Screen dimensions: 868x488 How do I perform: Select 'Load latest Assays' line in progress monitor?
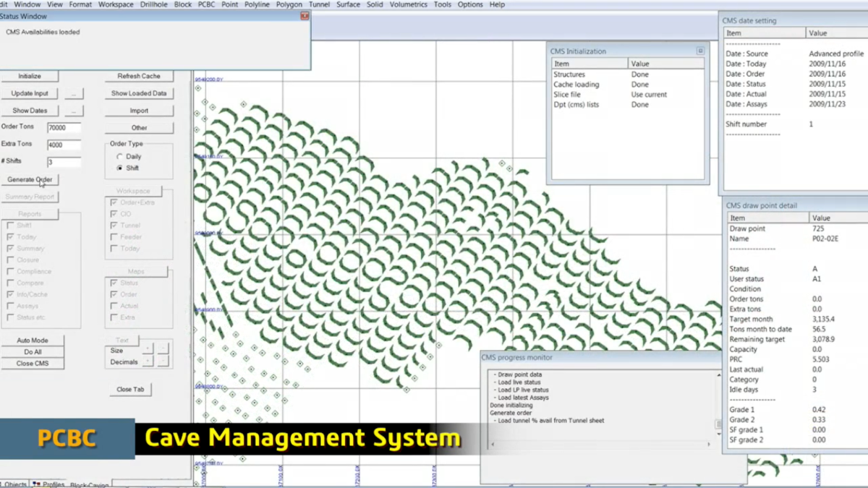(524, 398)
